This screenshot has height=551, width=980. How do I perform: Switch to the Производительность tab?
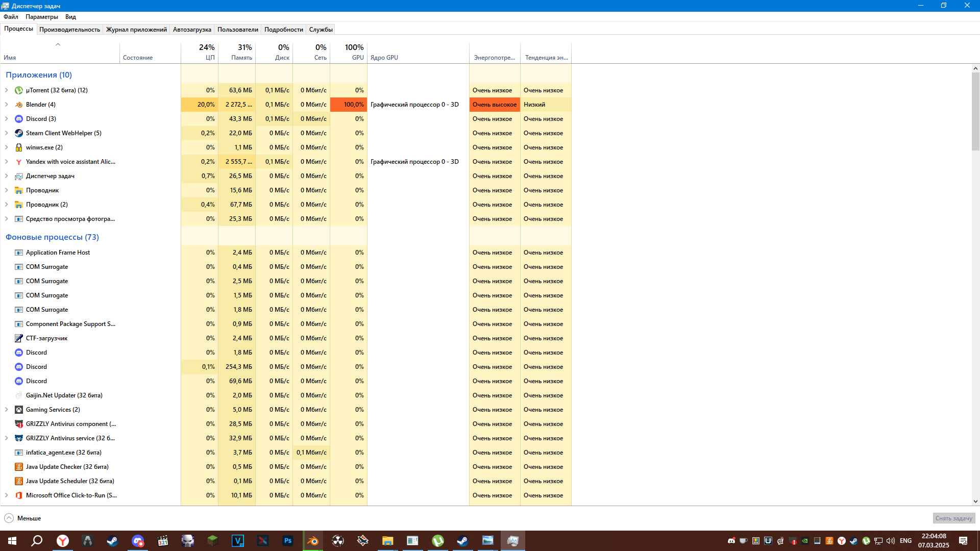pyautogui.click(x=69, y=30)
